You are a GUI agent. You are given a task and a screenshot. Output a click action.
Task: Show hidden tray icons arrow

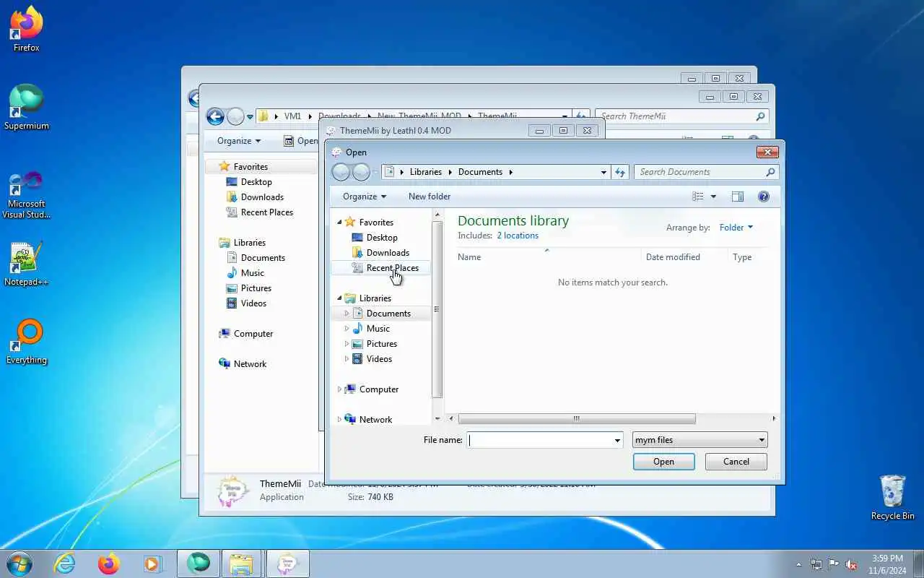pyautogui.click(x=798, y=564)
